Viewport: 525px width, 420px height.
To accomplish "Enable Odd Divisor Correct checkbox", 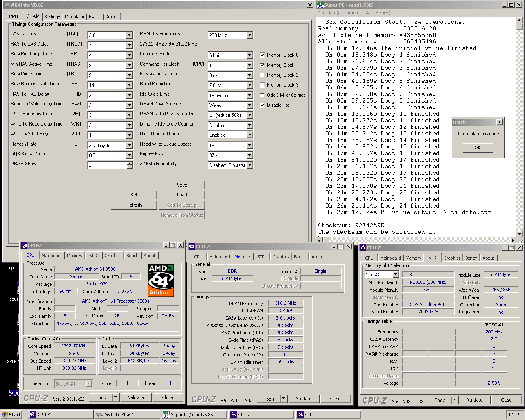I will pos(262,95).
